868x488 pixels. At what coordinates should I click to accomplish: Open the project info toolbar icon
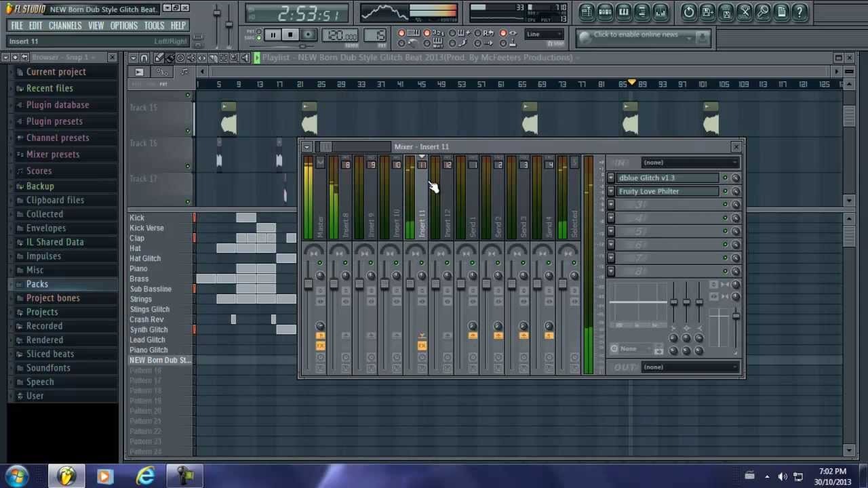click(x=781, y=12)
